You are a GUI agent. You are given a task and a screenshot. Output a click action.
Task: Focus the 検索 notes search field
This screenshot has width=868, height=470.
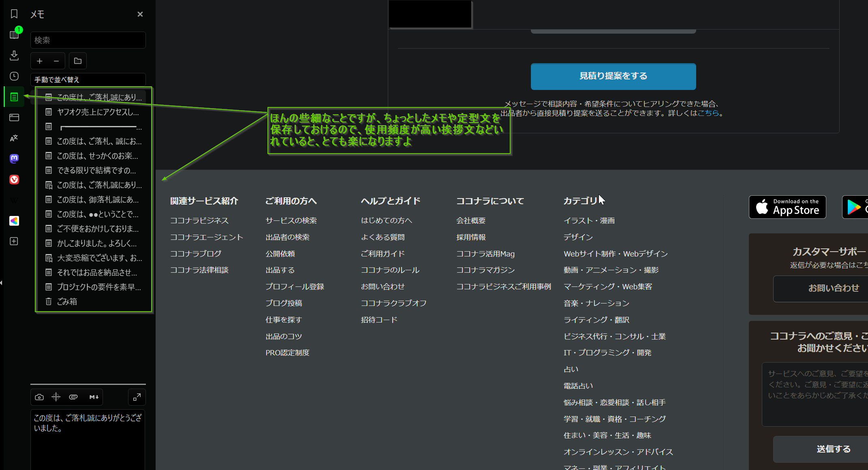point(88,40)
